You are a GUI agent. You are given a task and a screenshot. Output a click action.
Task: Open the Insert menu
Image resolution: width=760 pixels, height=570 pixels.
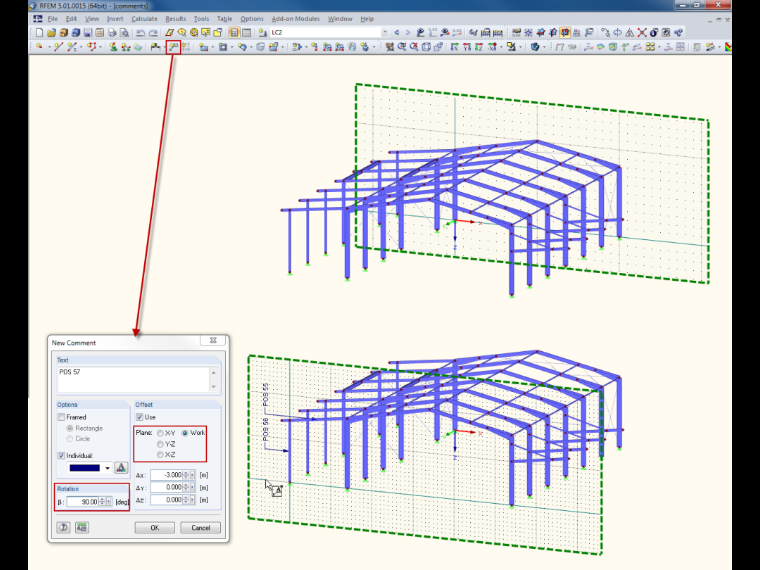pyautogui.click(x=115, y=19)
